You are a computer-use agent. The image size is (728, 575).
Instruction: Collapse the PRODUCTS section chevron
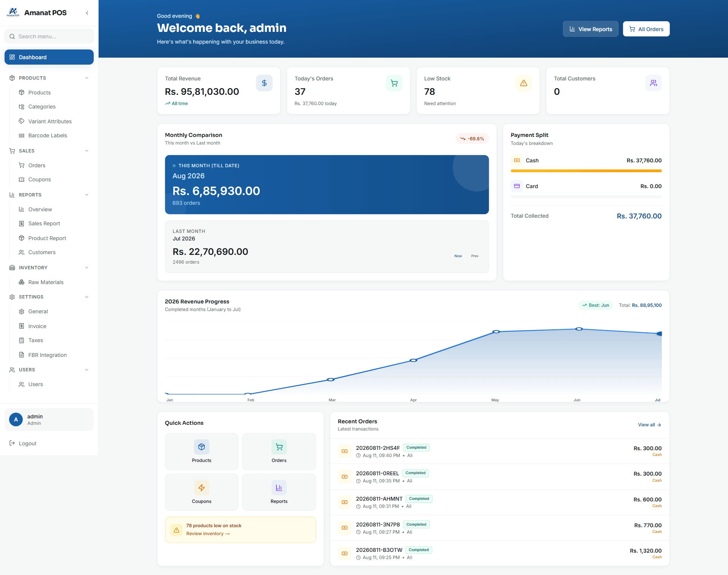87,78
